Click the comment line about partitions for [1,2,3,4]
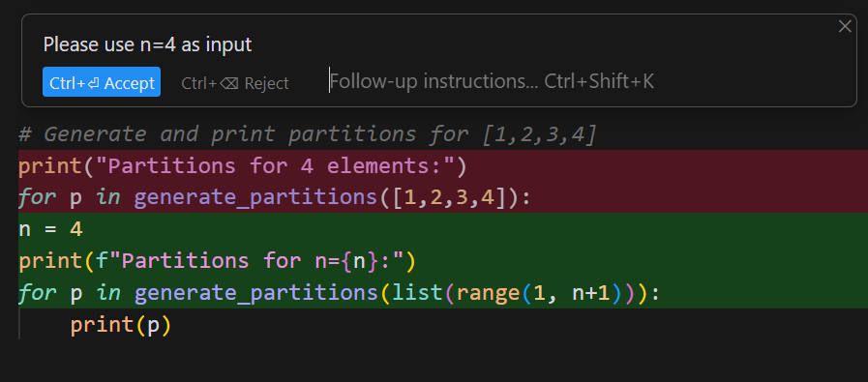 click(307, 134)
